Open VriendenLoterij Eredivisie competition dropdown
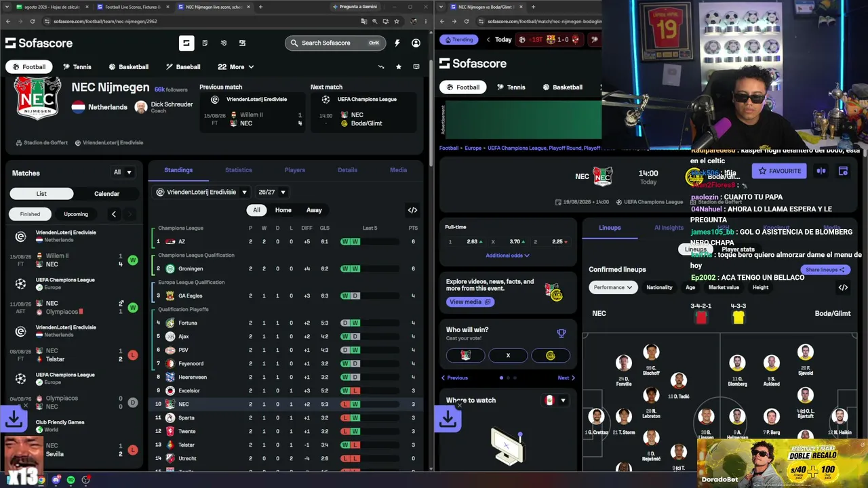Screen dimensions: 868x488 point(201,192)
